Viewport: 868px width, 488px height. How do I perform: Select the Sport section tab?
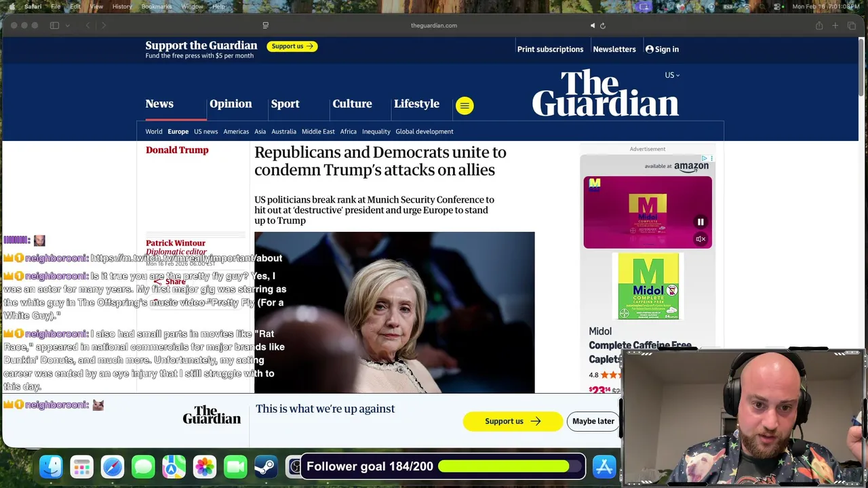click(x=285, y=104)
